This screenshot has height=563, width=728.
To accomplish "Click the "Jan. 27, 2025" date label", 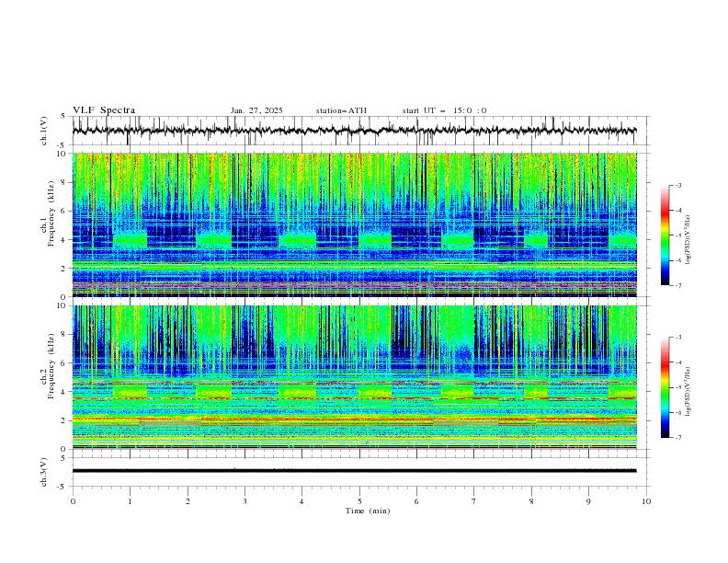I will tap(256, 110).
